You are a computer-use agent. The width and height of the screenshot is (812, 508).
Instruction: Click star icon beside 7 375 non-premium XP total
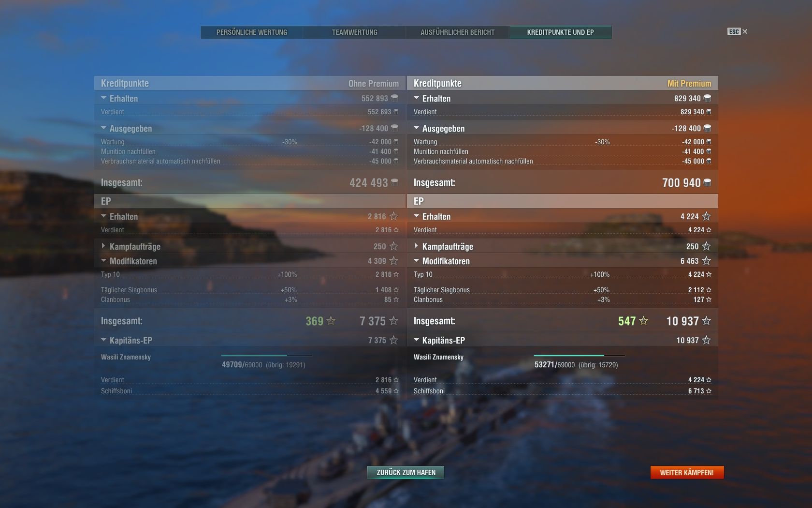coord(393,321)
